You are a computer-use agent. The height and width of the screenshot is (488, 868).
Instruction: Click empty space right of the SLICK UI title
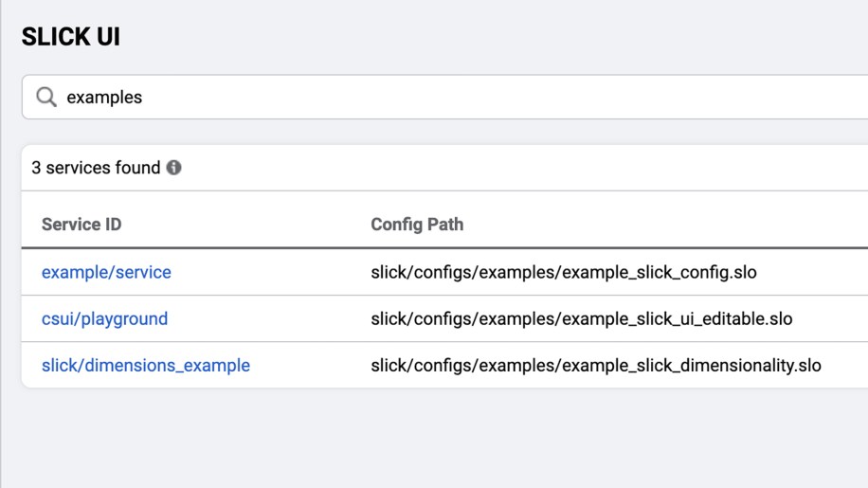pos(474,37)
